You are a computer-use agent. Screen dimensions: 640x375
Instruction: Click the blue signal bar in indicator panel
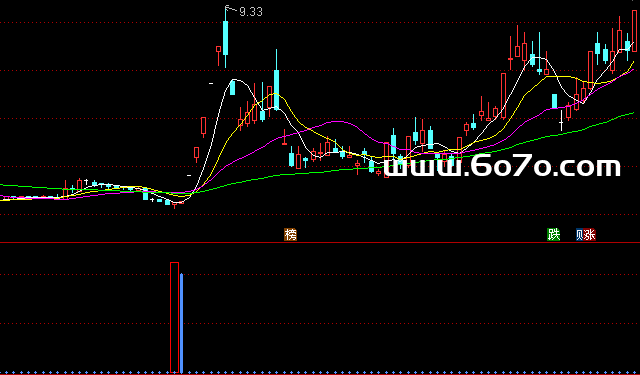coord(181,323)
